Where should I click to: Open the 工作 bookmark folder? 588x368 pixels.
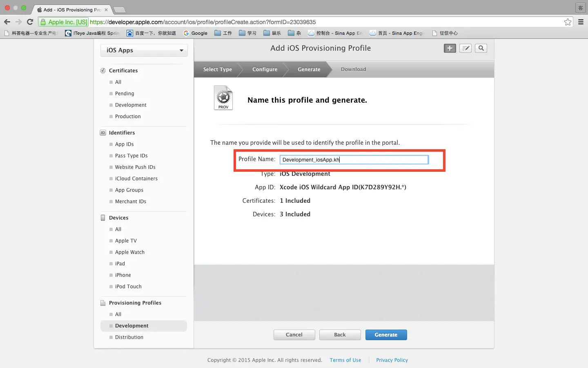pos(223,33)
